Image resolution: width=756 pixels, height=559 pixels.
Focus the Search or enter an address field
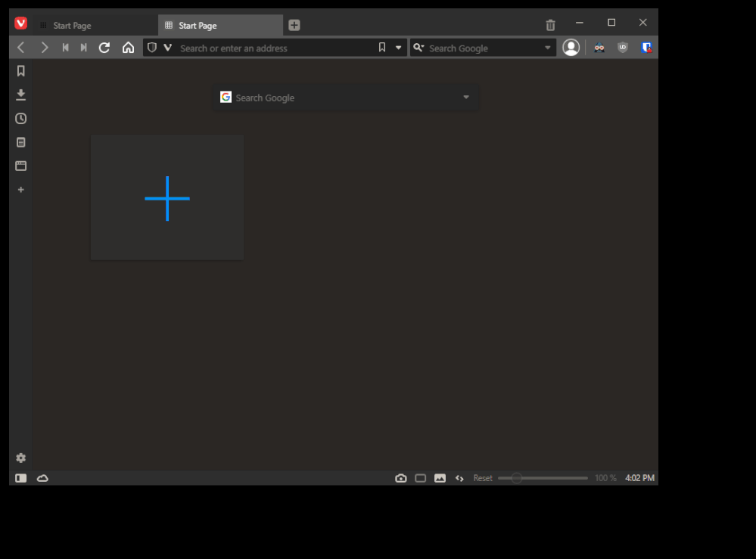(x=275, y=48)
